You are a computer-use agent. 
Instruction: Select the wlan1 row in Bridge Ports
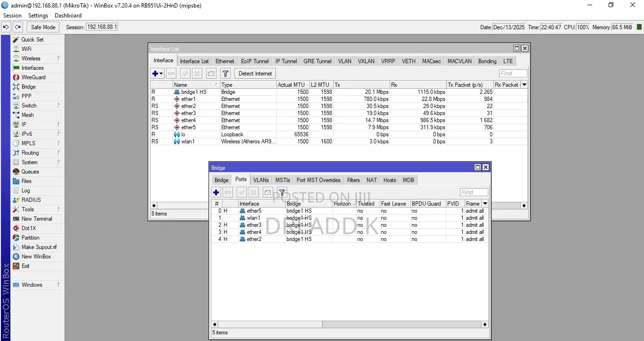pos(349,218)
